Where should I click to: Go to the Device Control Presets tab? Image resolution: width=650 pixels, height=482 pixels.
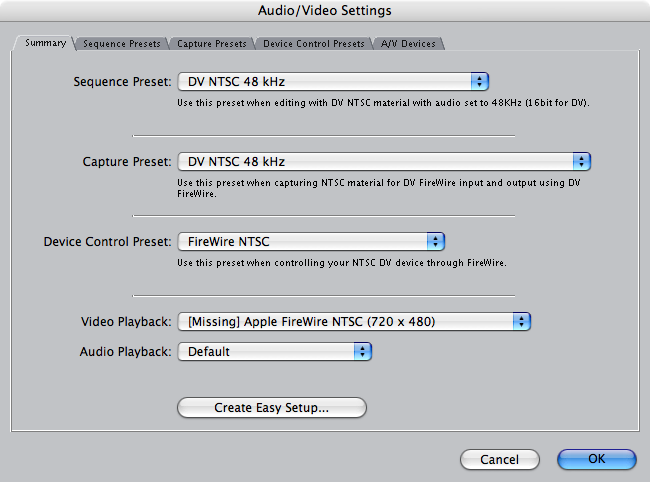pyautogui.click(x=314, y=44)
